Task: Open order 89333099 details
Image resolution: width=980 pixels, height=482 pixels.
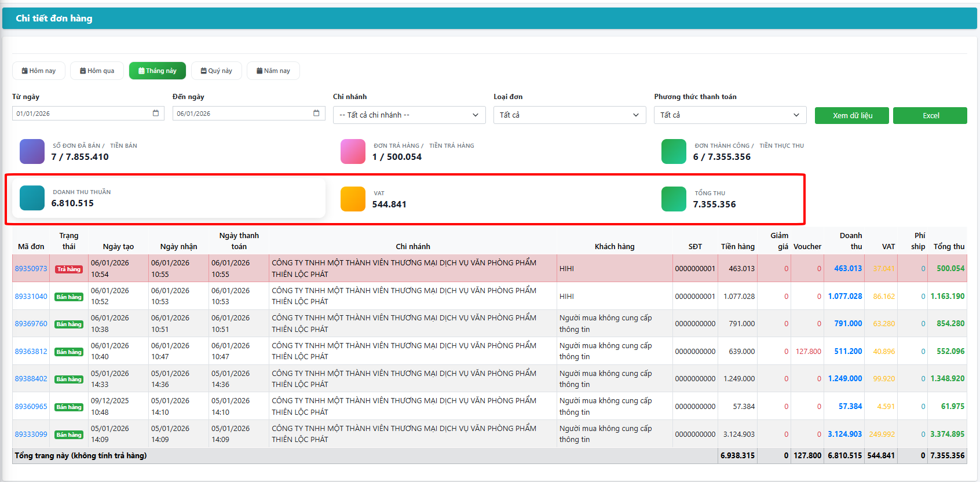Action: click(x=31, y=434)
